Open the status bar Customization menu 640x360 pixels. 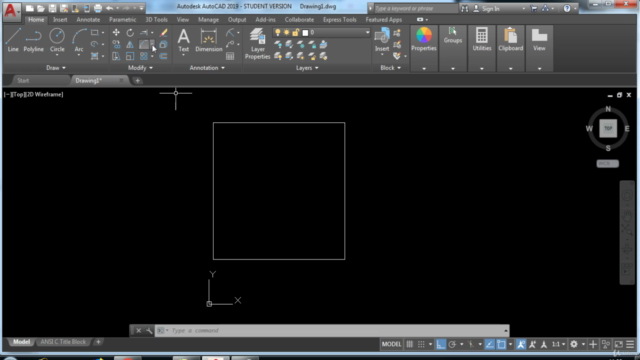tap(630, 344)
